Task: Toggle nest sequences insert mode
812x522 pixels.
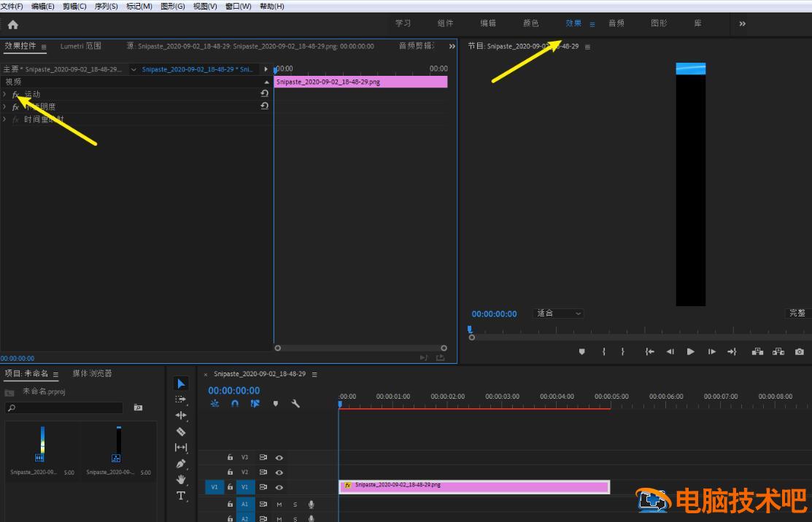Action: 214,403
